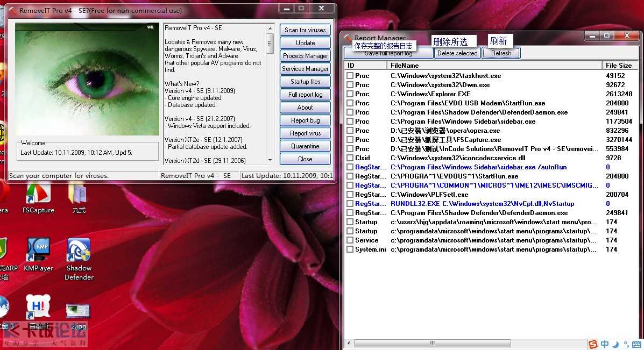Click the Report Manager title bar icon
The width and height of the screenshot is (644, 350).
click(348, 38)
